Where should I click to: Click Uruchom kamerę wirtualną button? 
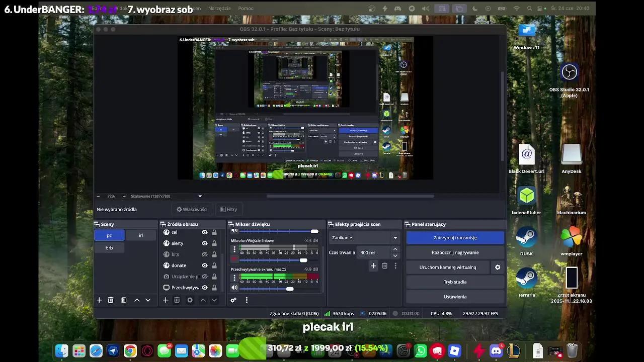tap(448, 267)
